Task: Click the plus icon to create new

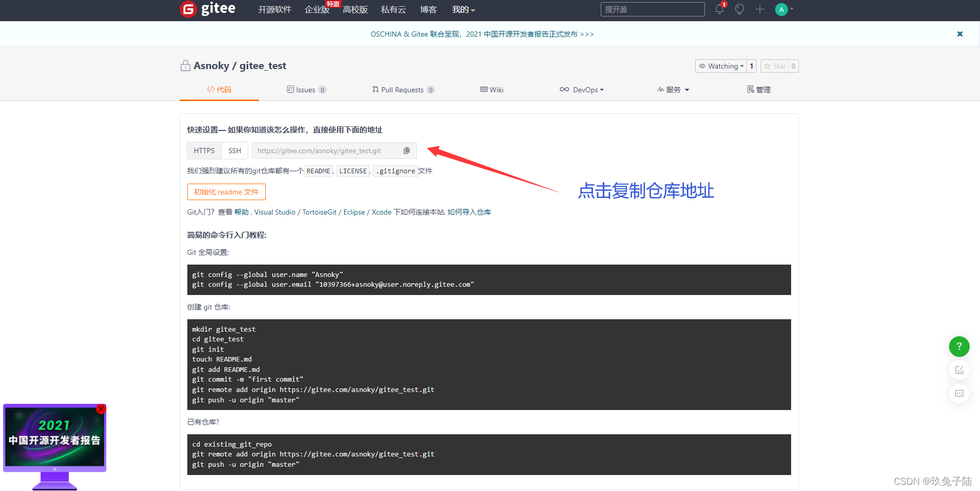Action: (x=760, y=9)
